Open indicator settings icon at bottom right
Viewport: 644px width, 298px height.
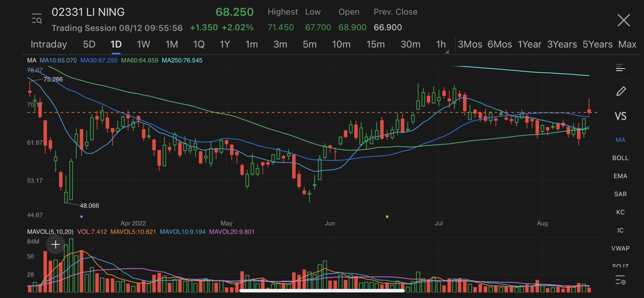coord(620,279)
